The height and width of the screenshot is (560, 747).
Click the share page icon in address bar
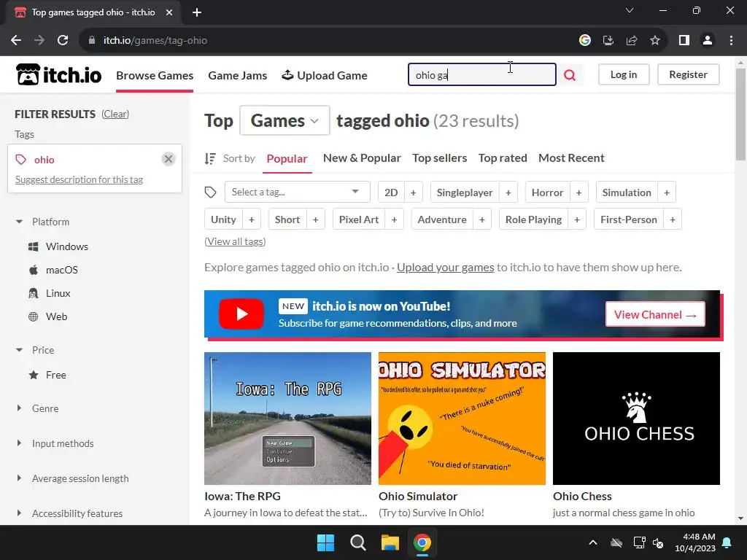point(632,41)
